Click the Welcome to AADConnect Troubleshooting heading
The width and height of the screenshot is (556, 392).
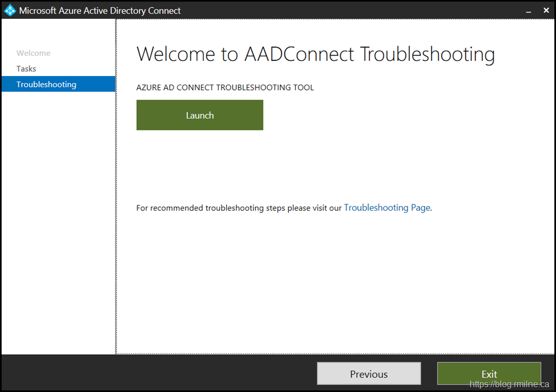pos(315,54)
